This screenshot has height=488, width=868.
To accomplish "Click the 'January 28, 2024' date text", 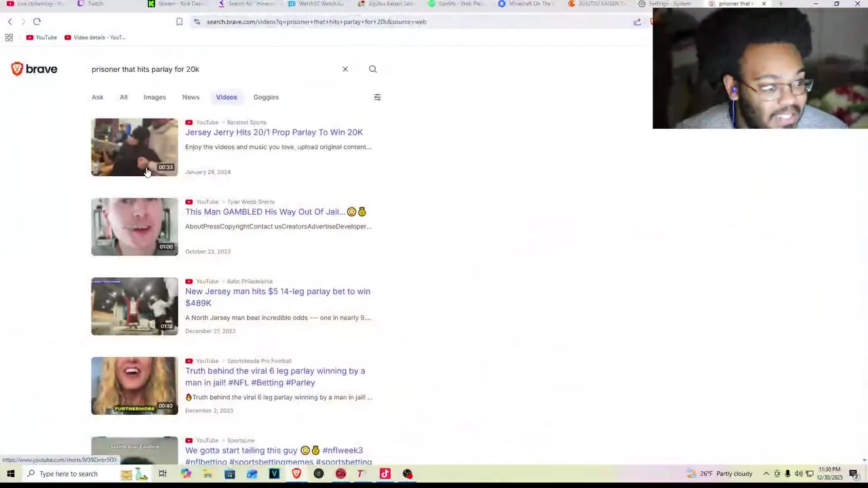I will click(208, 172).
